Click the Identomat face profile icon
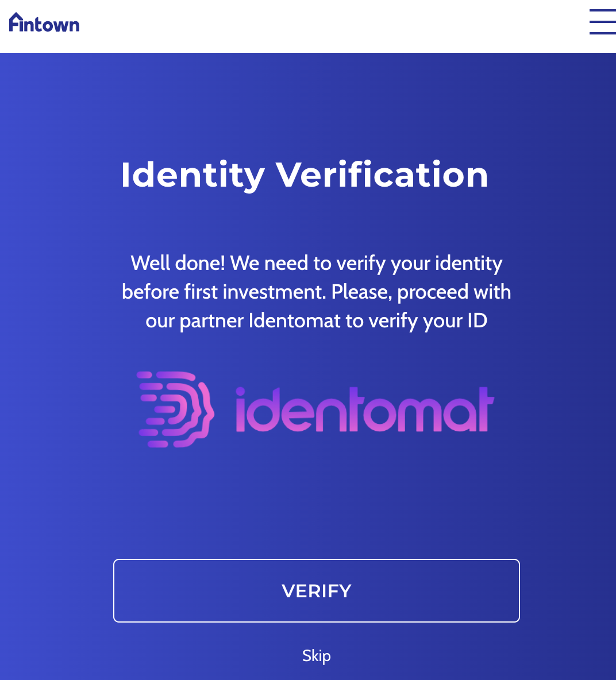 [176, 409]
